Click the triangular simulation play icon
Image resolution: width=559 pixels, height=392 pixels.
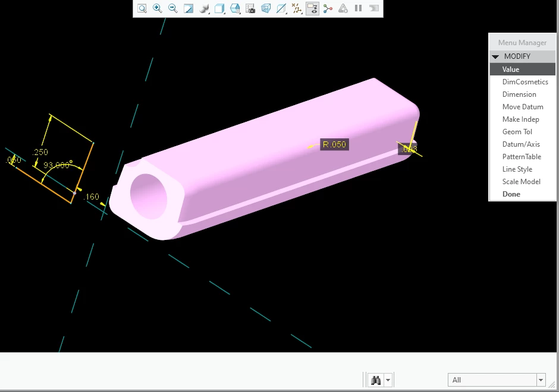[x=343, y=8]
